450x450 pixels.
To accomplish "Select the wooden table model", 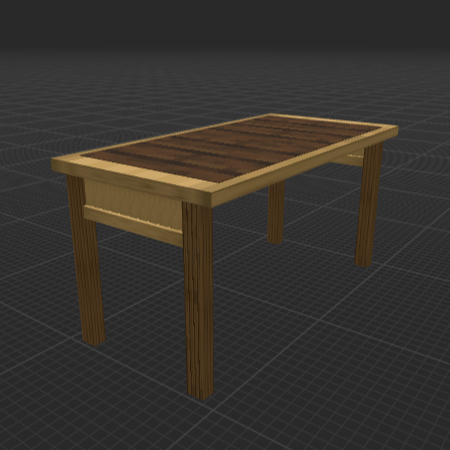I will click(224, 257).
